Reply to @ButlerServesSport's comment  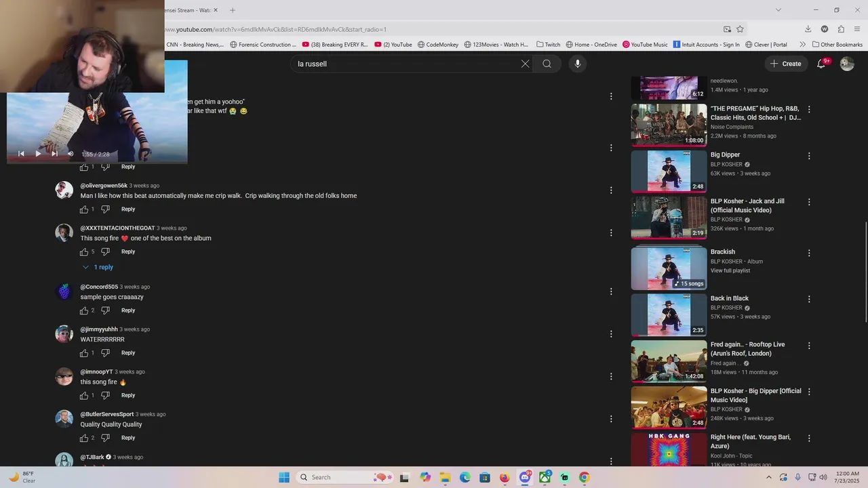coord(128,438)
